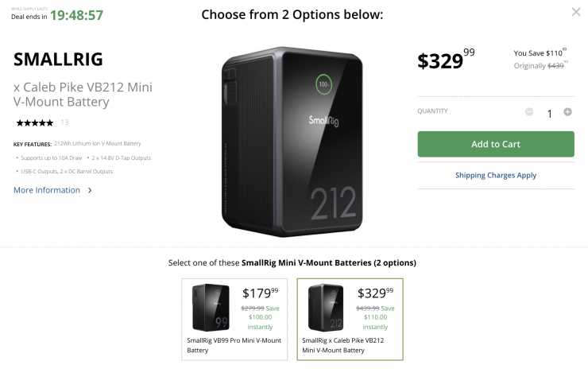The width and height of the screenshot is (588, 392).
Task: Click the five-star rating icons
Action: (x=34, y=122)
